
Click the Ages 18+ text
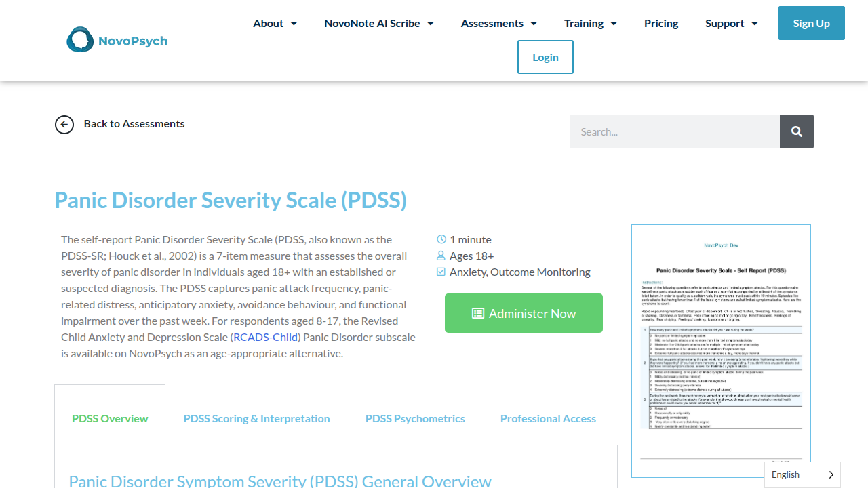(472, 256)
